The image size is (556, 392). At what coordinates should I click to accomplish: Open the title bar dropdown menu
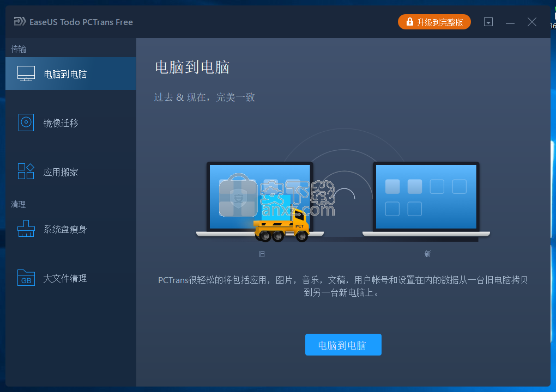(x=488, y=22)
